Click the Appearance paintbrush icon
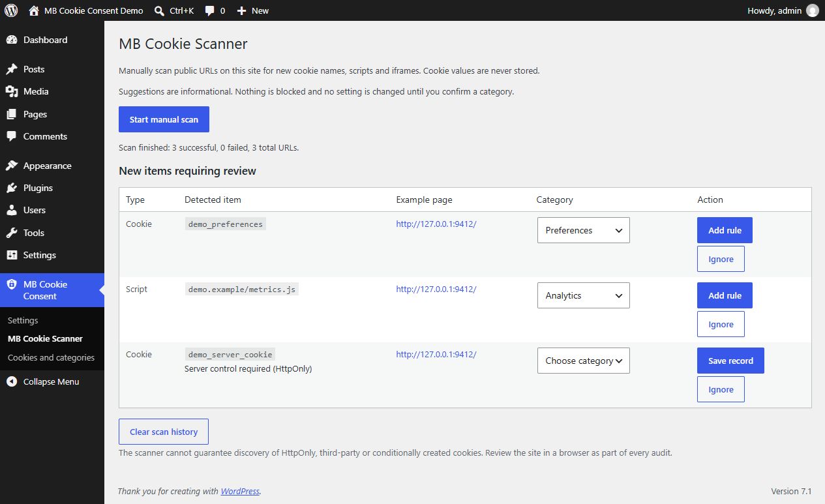This screenshot has width=825, height=504. 12,166
